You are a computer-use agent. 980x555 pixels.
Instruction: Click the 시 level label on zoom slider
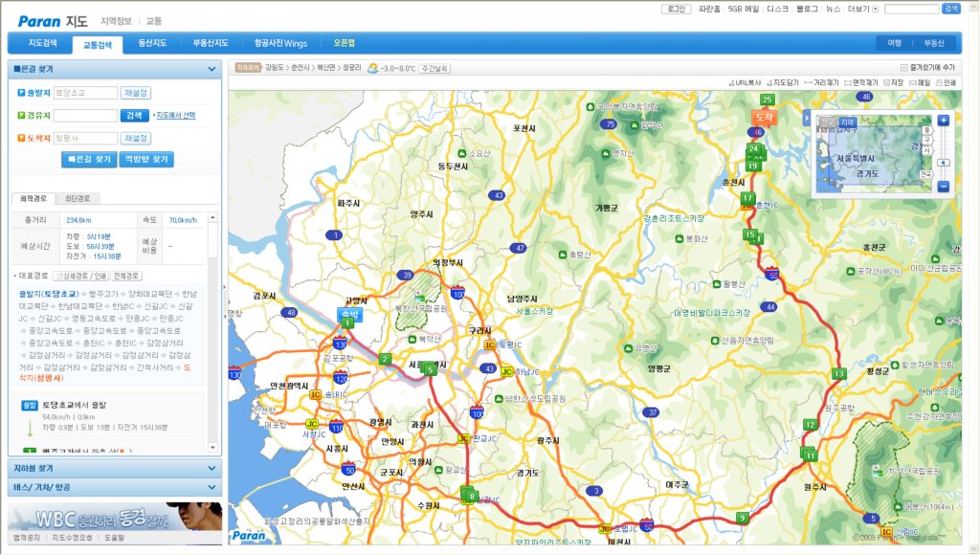[926, 150]
